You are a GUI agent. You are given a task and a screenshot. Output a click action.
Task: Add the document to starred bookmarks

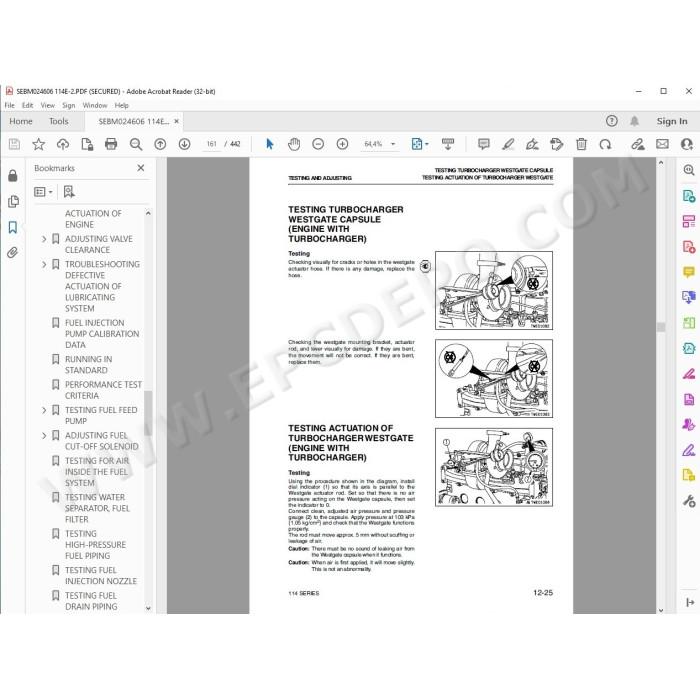(x=38, y=144)
